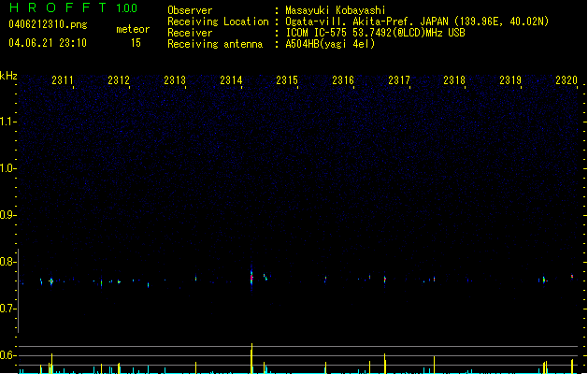Click the 0.9 kHz frequency label
The height and width of the screenshot is (374, 588).
pyautogui.click(x=7, y=215)
